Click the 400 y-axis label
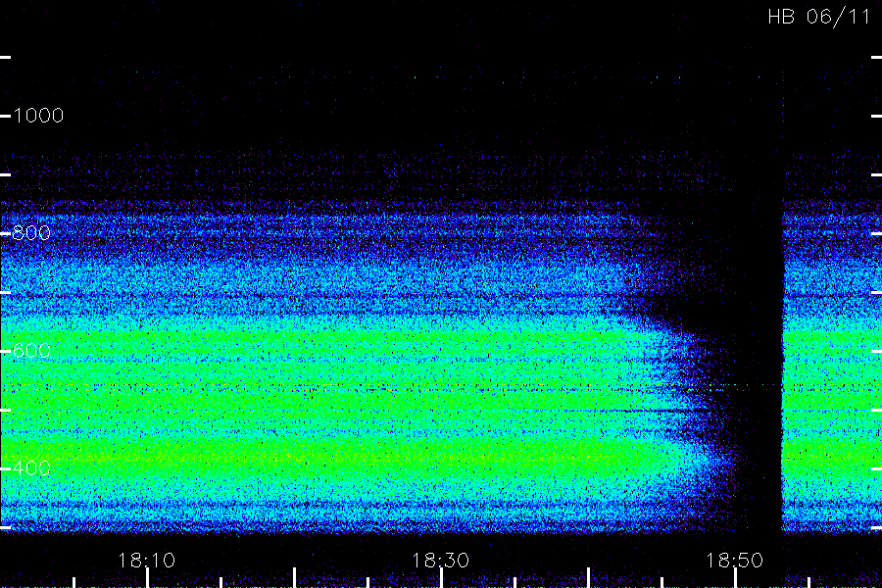882x588 pixels. (31, 468)
